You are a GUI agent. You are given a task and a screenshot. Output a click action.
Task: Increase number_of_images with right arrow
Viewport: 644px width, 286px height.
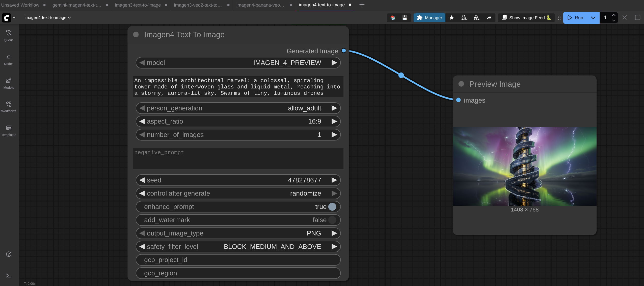(x=334, y=135)
